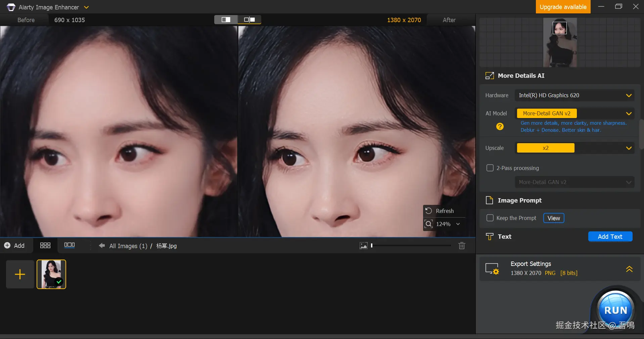Open the Upscale x2 dropdown
This screenshot has width=644, height=339.
(574, 148)
